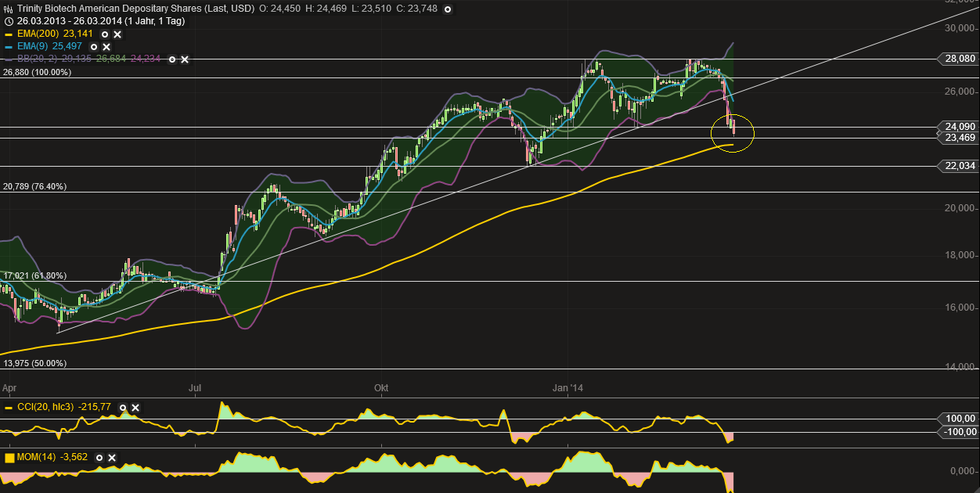Click the Apr label on the time axis
The height and width of the screenshot is (493, 980).
[9, 388]
